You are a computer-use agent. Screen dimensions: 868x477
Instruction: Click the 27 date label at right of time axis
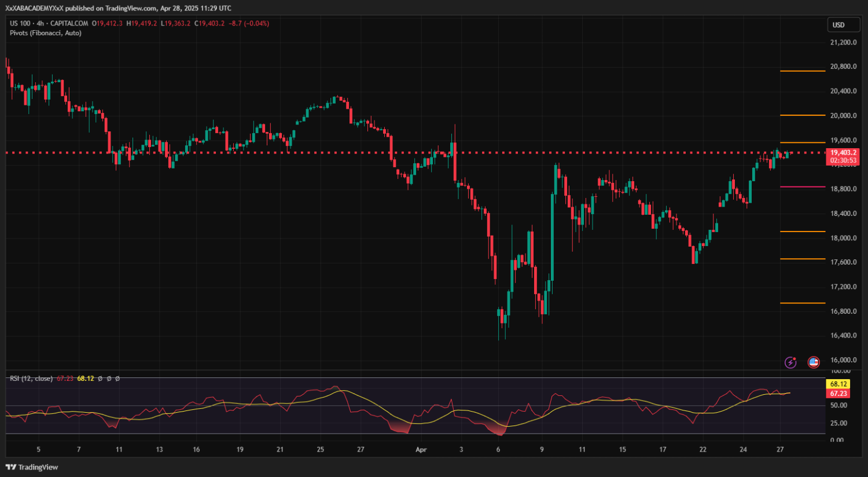[780, 450]
